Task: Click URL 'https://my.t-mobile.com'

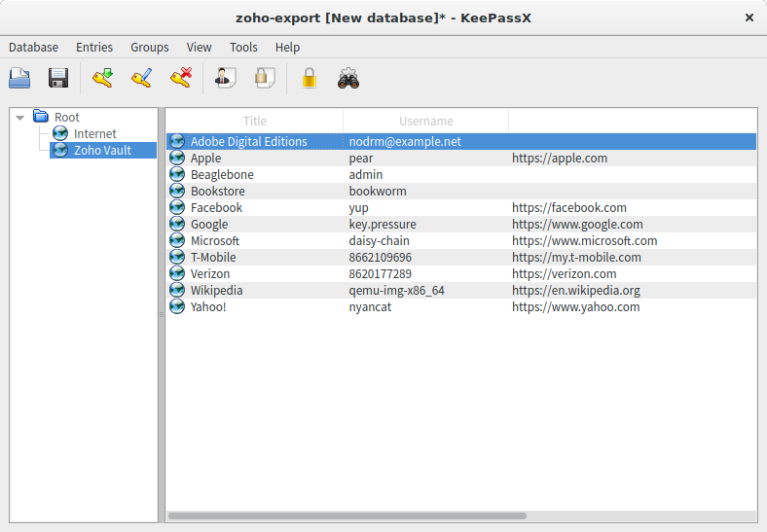Action: click(x=577, y=257)
